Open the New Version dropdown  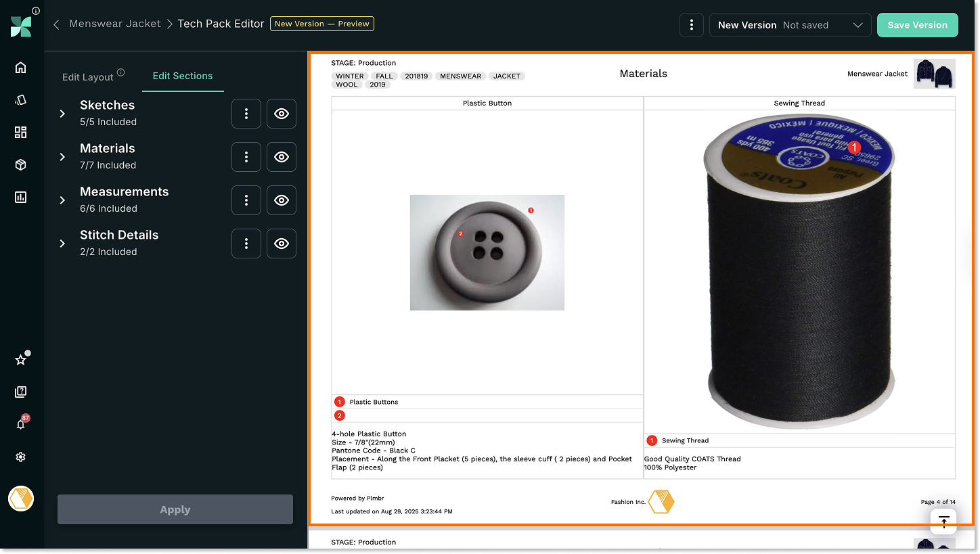tap(790, 25)
